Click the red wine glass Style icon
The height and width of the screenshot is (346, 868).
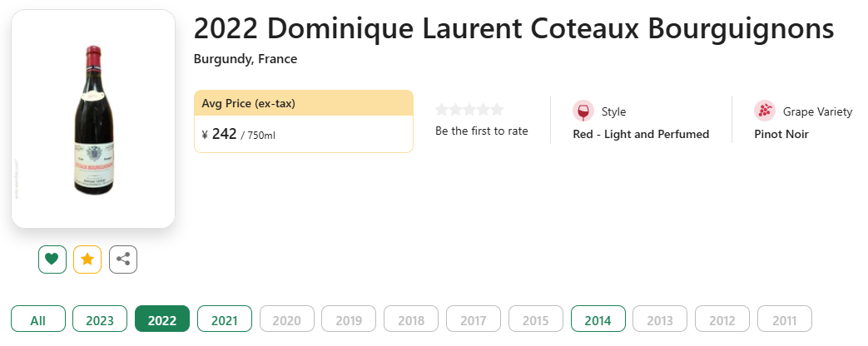click(x=583, y=111)
